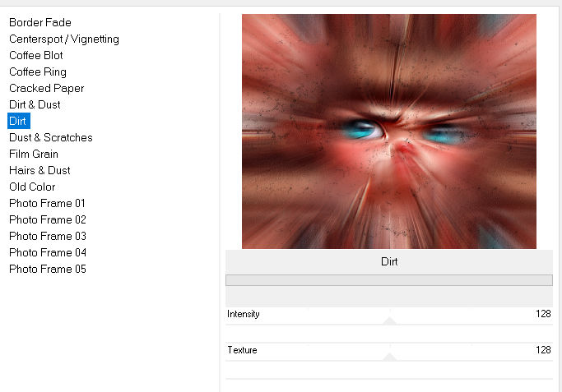The image size is (562, 392).
Task: Select Cracked Paper in the filter list
Action: coord(47,88)
